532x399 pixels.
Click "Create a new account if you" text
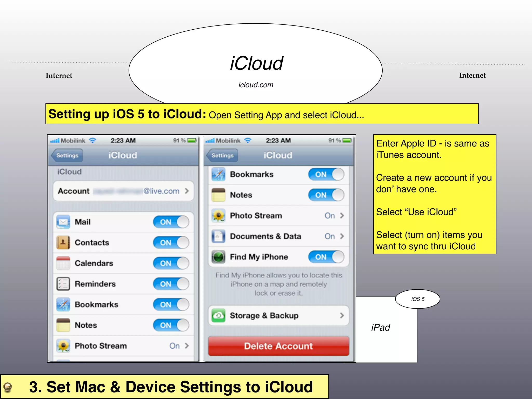(x=434, y=178)
